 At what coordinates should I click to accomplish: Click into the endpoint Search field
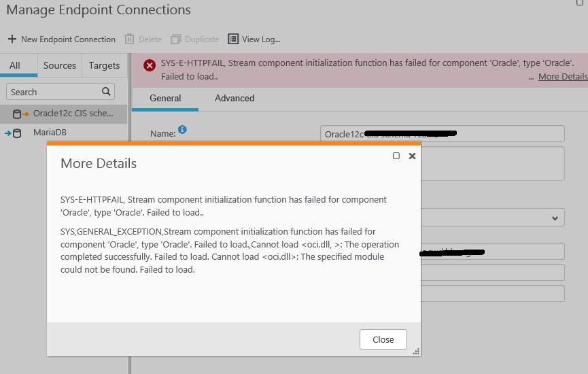click(53, 92)
